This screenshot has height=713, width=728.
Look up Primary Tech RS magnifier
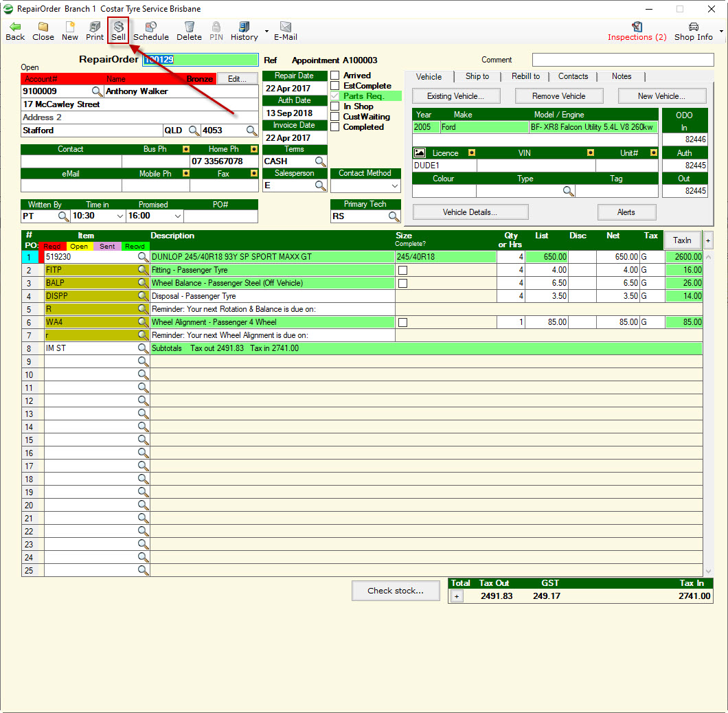(x=394, y=216)
